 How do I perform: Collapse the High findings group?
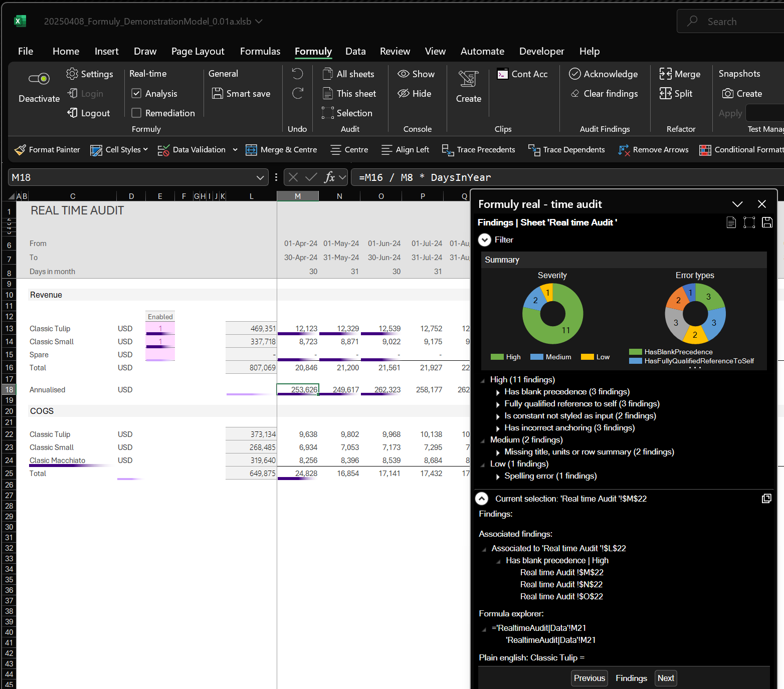tap(483, 380)
